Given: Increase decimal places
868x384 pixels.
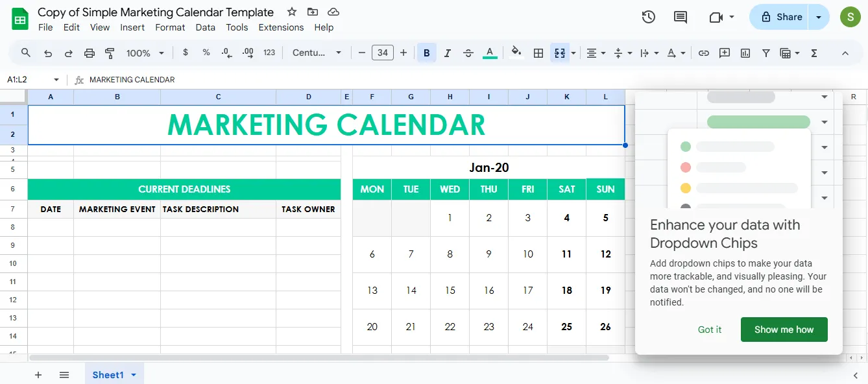Looking at the screenshot, I should [x=247, y=53].
